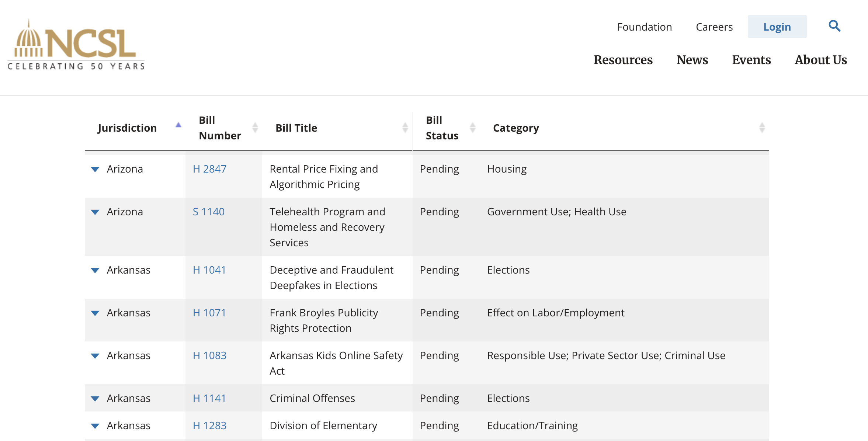Sort by Jurisdiction column arrow
Image resolution: width=868 pixels, height=441 pixels.
(178, 125)
